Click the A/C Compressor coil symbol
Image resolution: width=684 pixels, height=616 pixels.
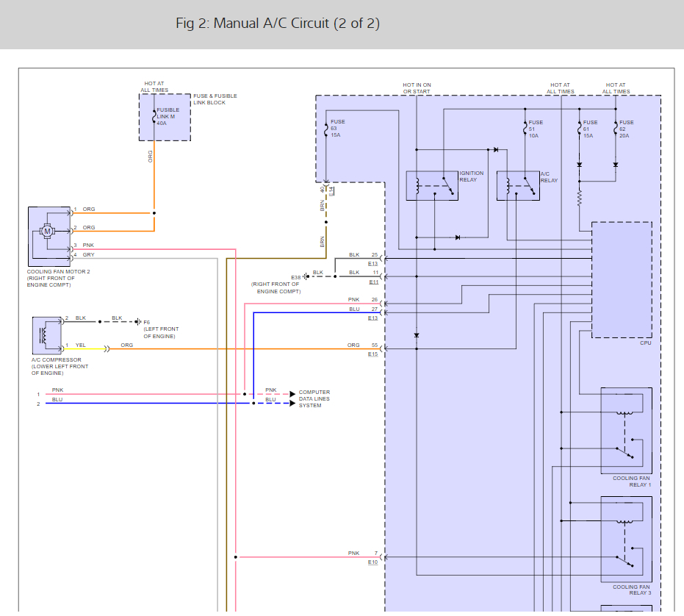[43, 335]
